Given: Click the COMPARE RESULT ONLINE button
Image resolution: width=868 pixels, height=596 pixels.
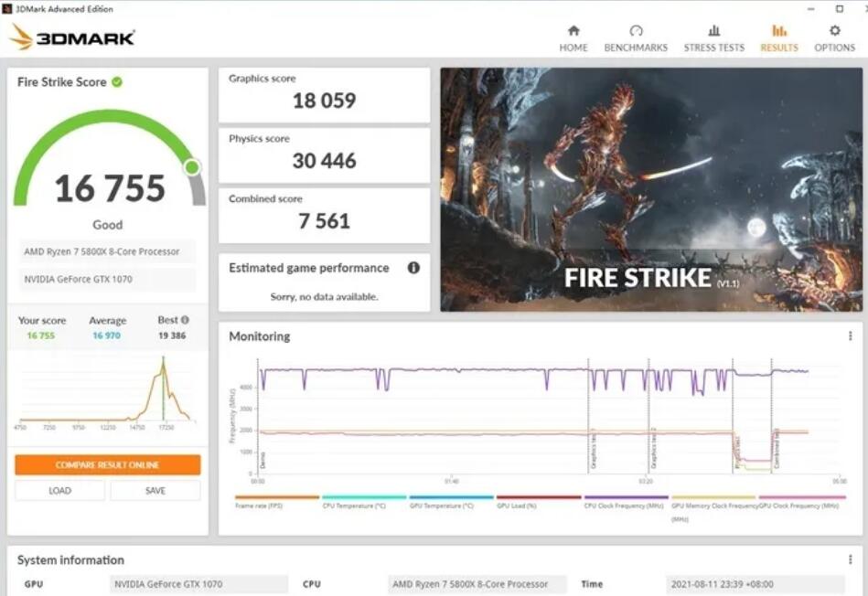Looking at the screenshot, I should point(107,464).
